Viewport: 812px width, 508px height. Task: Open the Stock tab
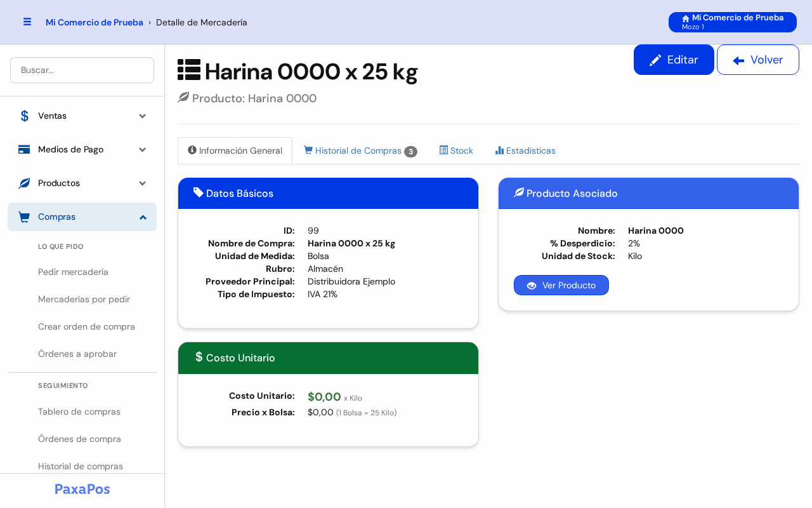pos(456,150)
